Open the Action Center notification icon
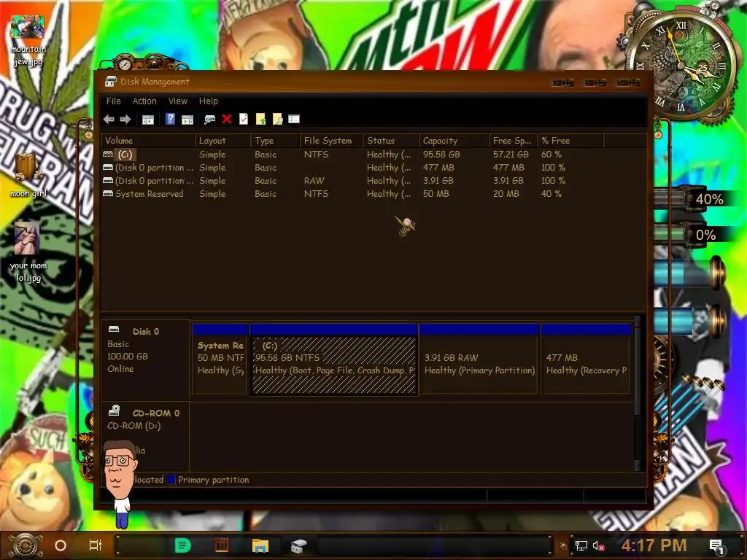This screenshot has height=560, width=747. [x=718, y=547]
